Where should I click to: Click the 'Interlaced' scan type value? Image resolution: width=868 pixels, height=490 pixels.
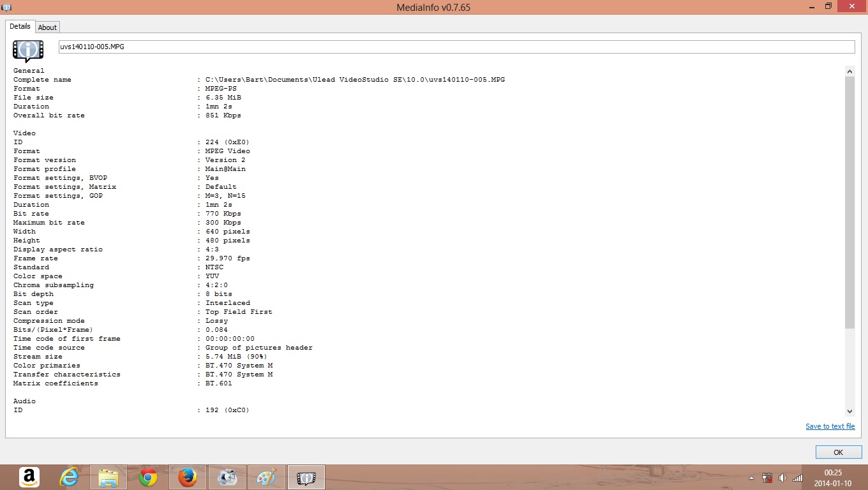228,303
